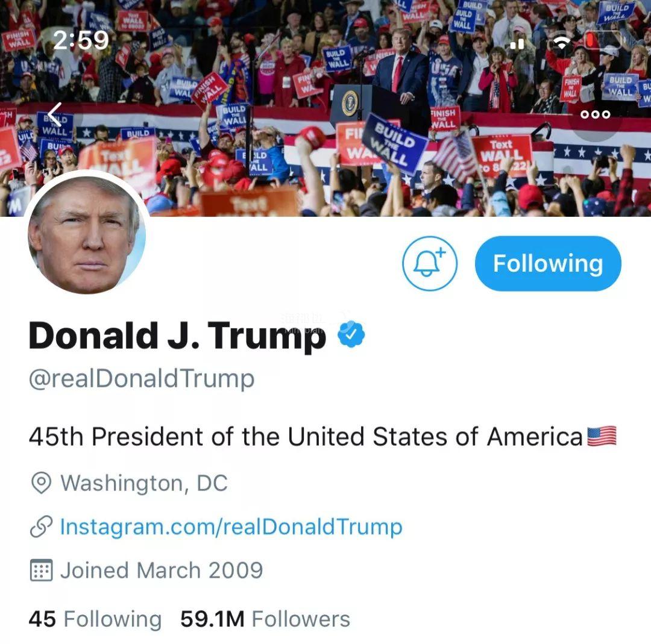651x644 pixels.
Task: Turn on notifications with the bell icon
Action: [x=430, y=263]
